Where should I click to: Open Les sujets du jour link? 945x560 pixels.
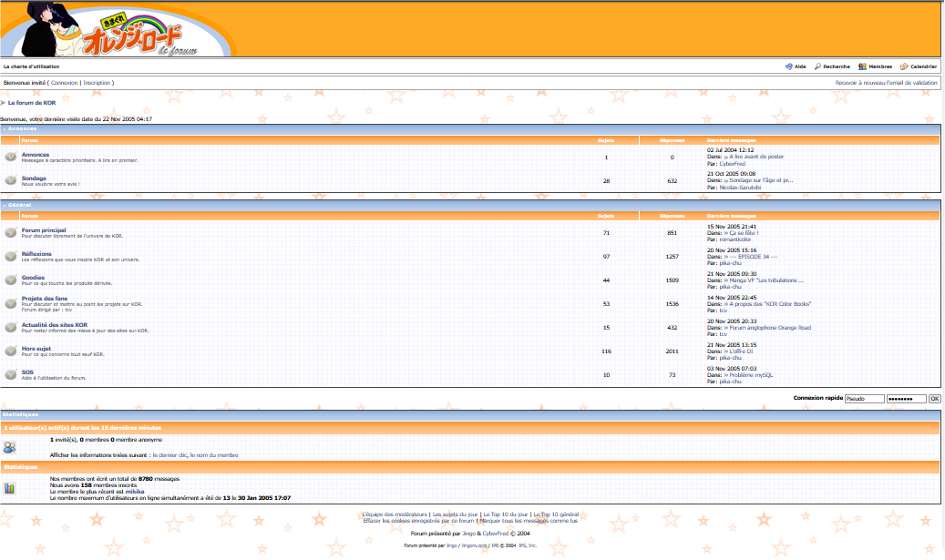455,514
